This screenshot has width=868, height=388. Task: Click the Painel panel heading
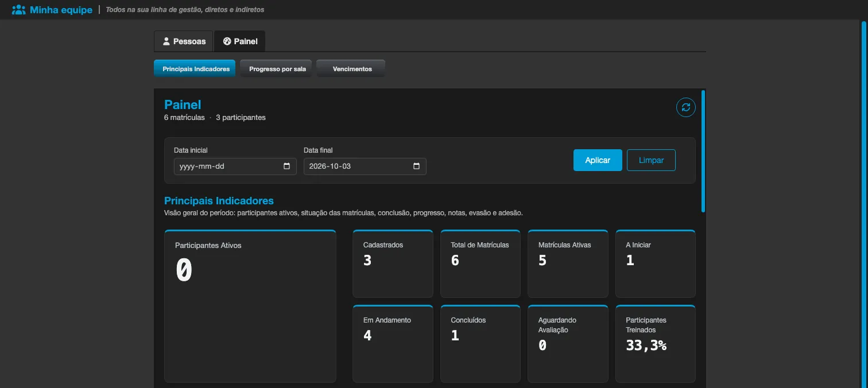coord(183,104)
